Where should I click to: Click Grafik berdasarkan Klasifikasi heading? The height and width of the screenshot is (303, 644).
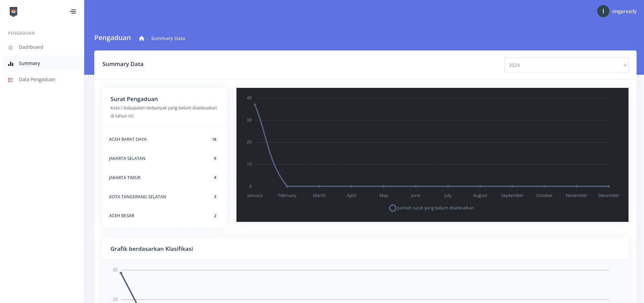152,249
